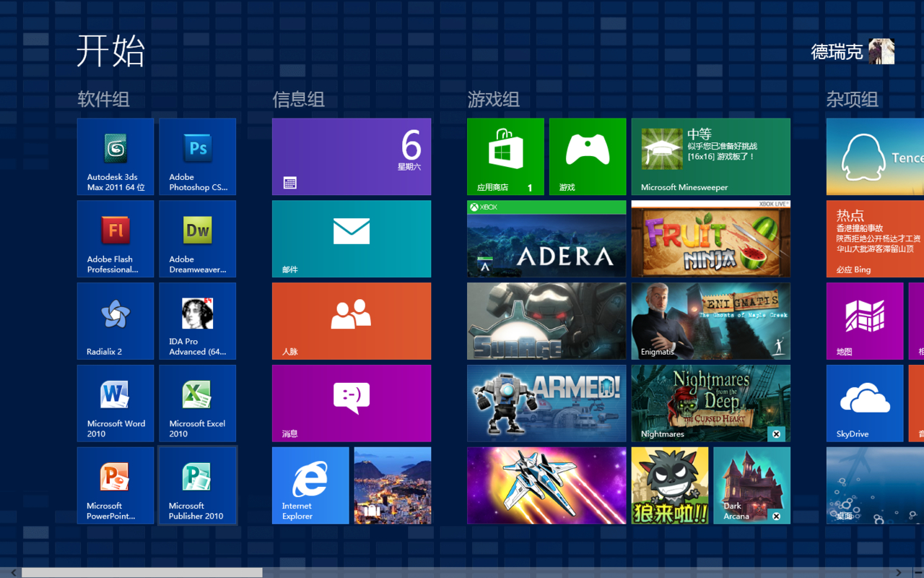Launch Adobe Photoshop from its tile
The height and width of the screenshot is (578, 924).
click(198, 157)
